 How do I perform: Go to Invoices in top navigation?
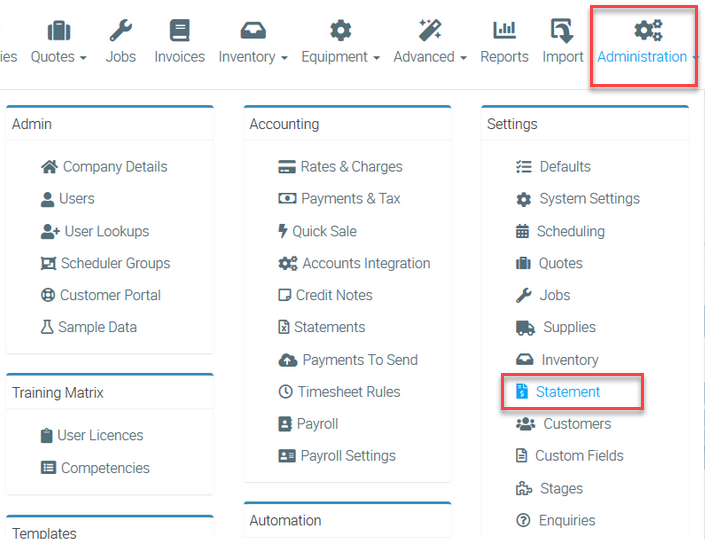[x=179, y=44]
